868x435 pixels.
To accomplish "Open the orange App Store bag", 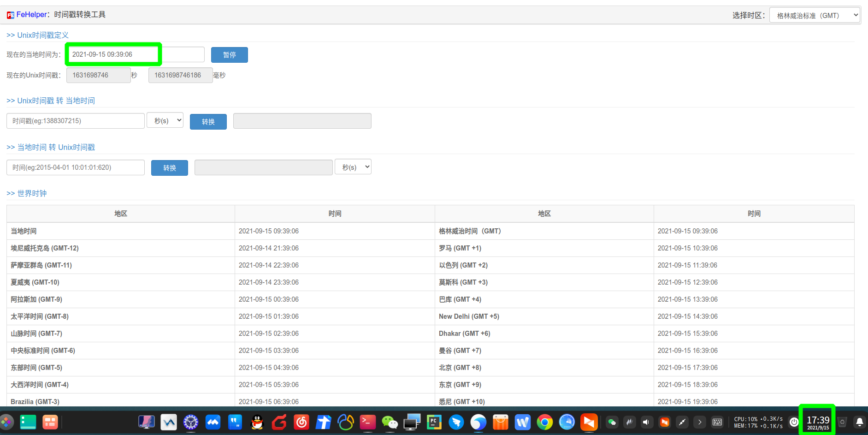I will (501, 422).
